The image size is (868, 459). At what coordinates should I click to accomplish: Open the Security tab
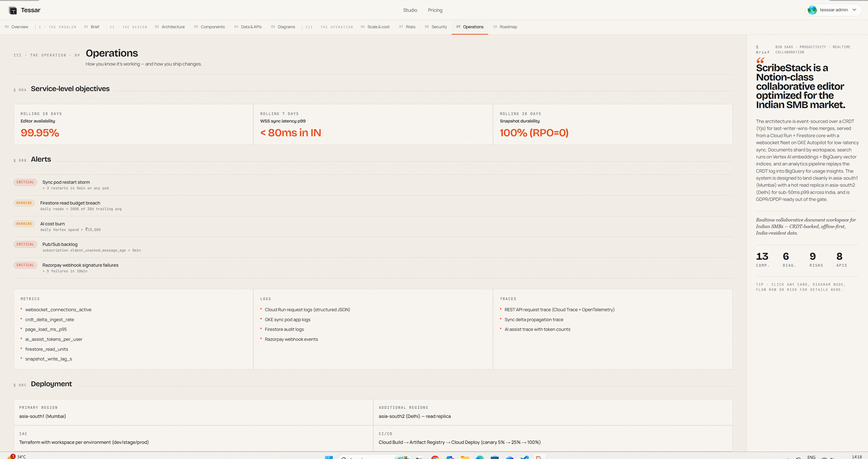pyautogui.click(x=436, y=27)
